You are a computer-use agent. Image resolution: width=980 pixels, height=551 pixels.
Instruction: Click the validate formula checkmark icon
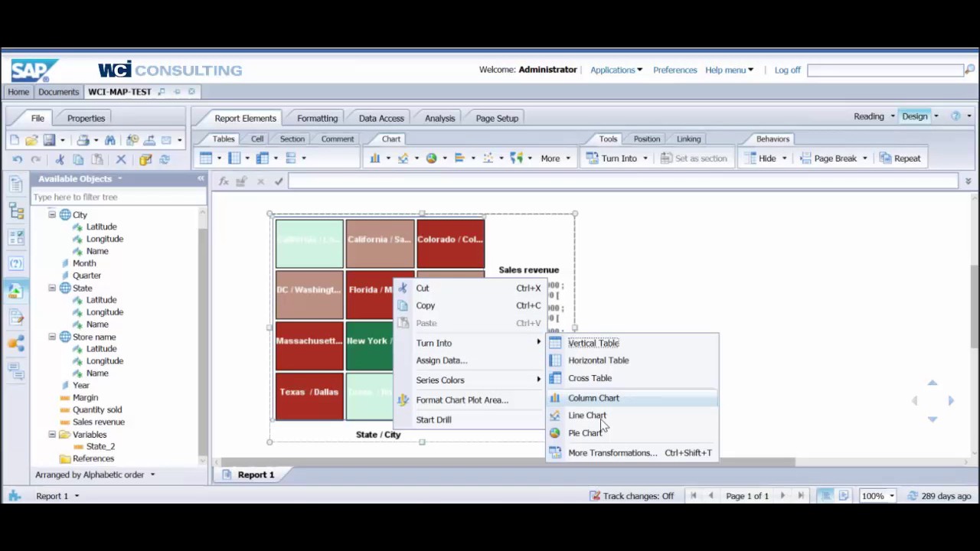279,181
